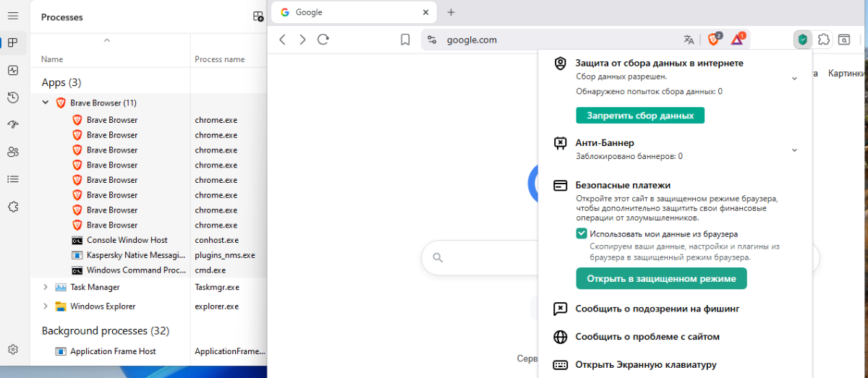Expand the Windows Explorer process group
This screenshot has width=868, height=378.
[46, 306]
